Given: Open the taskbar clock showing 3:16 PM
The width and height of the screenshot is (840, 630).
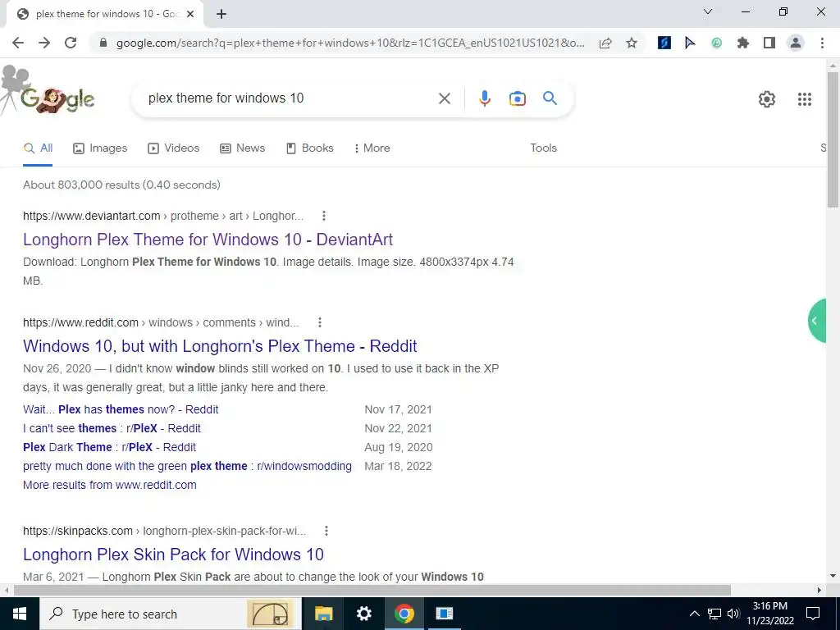Looking at the screenshot, I should point(770,614).
